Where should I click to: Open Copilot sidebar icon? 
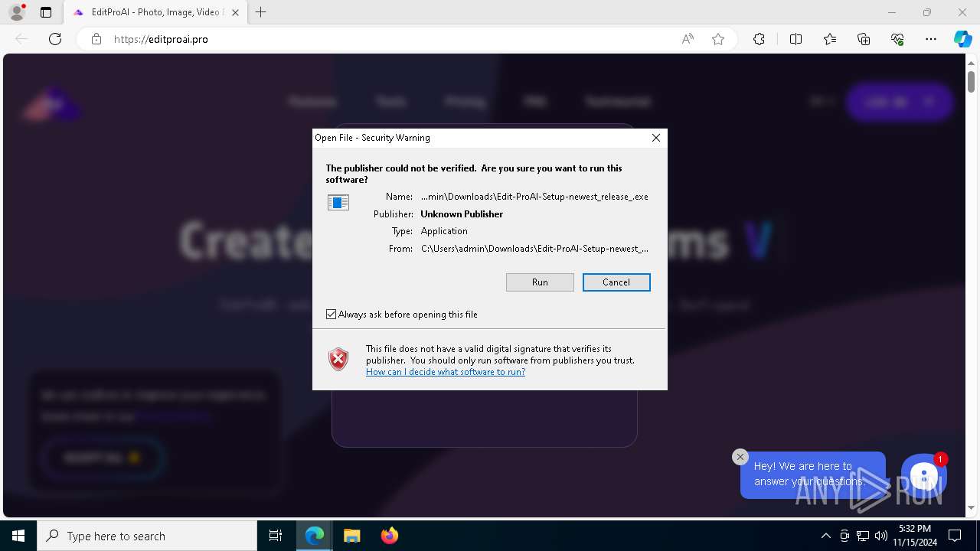click(962, 39)
